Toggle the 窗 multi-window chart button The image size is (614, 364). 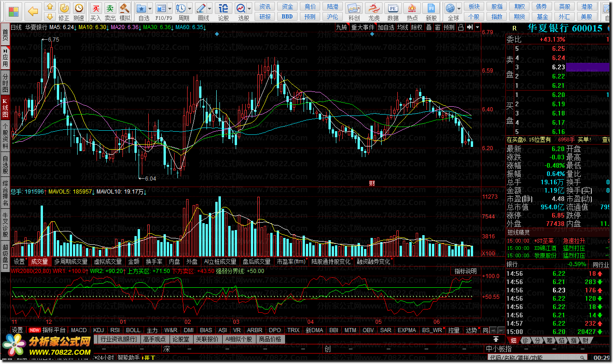(x=438, y=27)
